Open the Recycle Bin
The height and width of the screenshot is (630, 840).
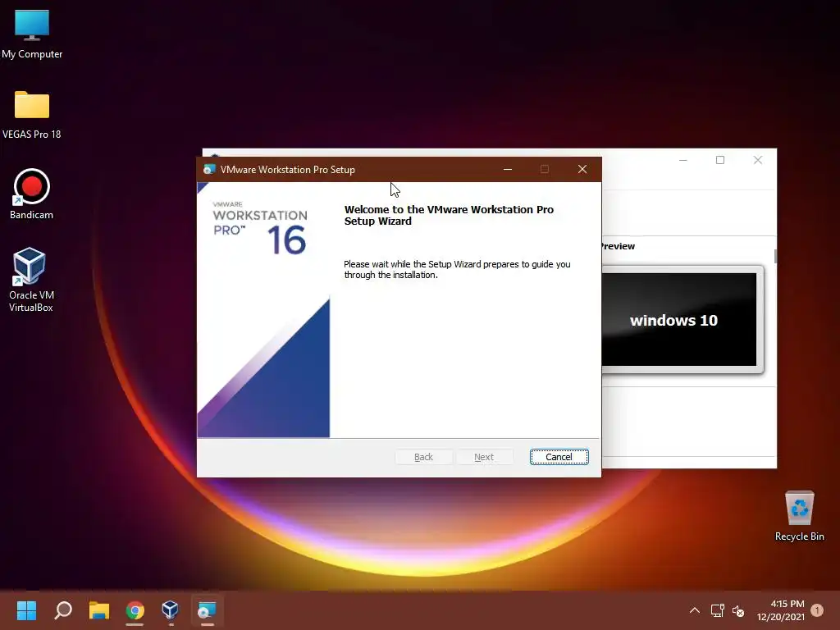coord(799,515)
